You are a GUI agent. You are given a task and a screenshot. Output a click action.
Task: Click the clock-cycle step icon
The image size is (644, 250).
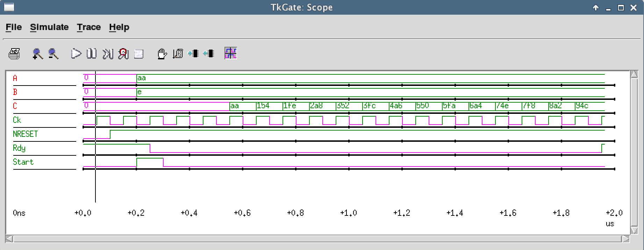pyautogui.click(x=123, y=54)
